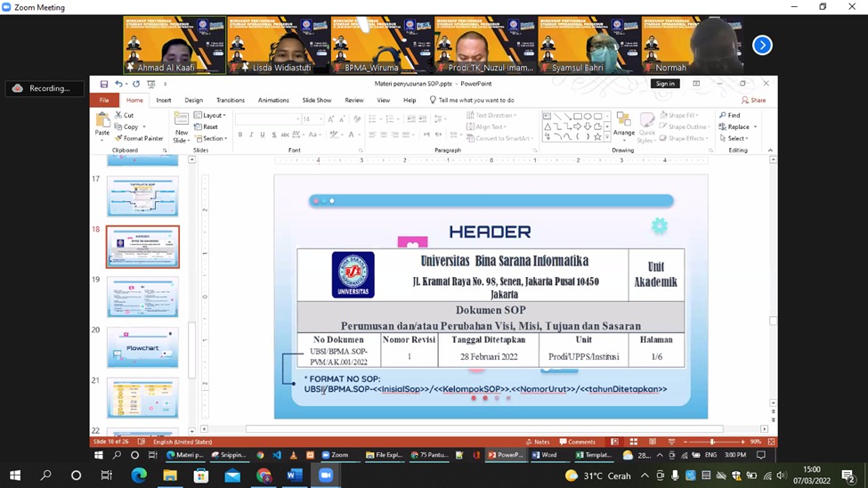Viewport: 868px width, 488px height.
Task: Expand the Replace dropdown arrow
Action: (755, 126)
